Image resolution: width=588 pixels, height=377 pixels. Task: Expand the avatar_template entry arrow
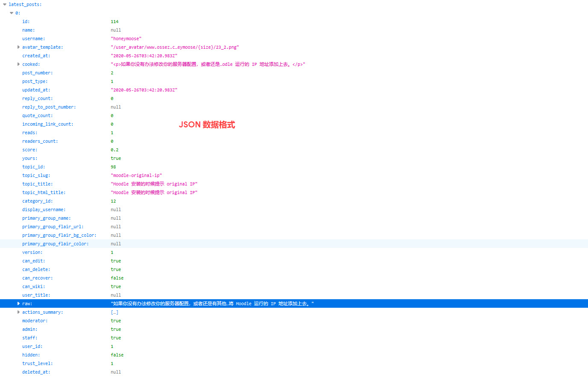pyautogui.click(x=18, y=47)
